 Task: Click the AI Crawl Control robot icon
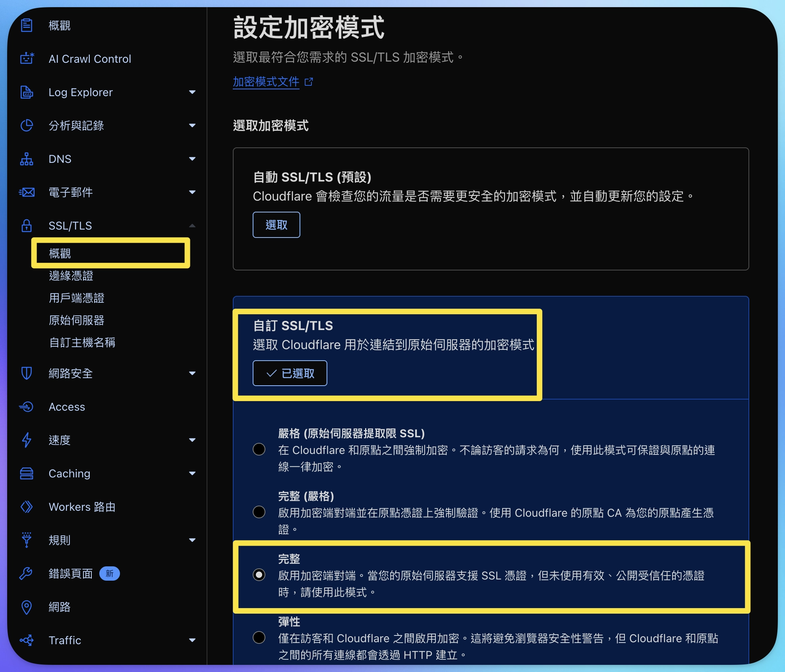[27, 59]
